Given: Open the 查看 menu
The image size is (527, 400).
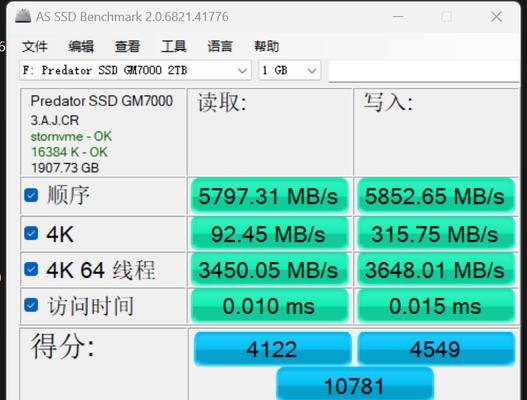Looking at the screenshot, I should 127,46.
